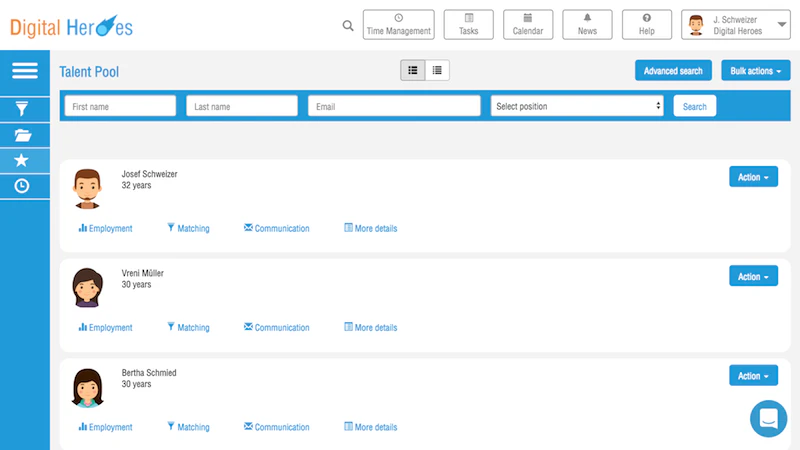Switch to compact list view toggle
Viewport: 800px width, 450px height.
tap(437, 70)
